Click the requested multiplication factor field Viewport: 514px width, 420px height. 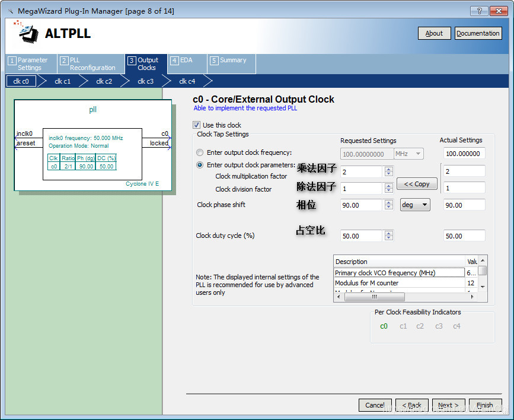[x=361, y=171]
